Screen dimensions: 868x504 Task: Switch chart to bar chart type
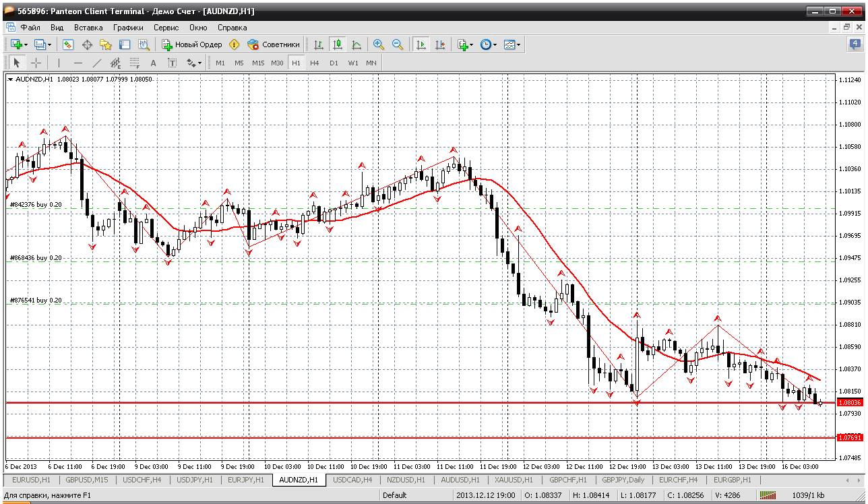click(x=319, y=44)
